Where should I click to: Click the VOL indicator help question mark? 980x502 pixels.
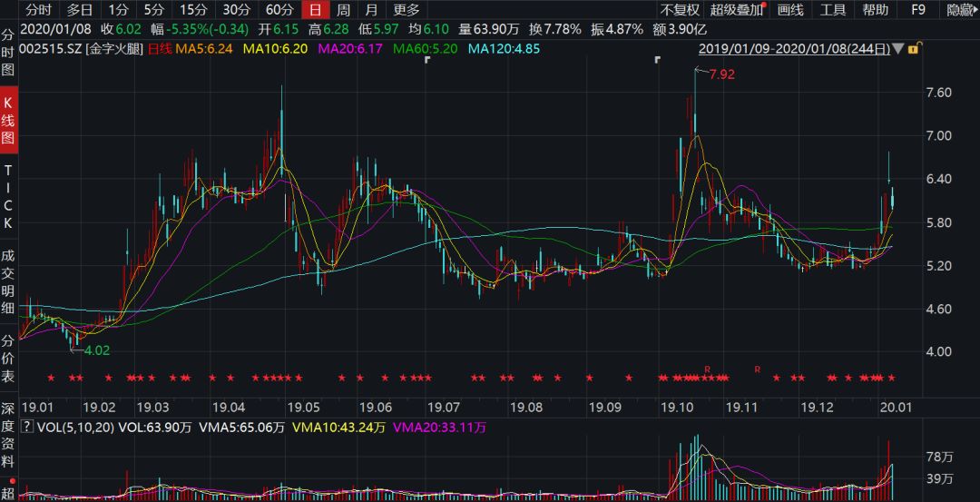coord(26,427)
